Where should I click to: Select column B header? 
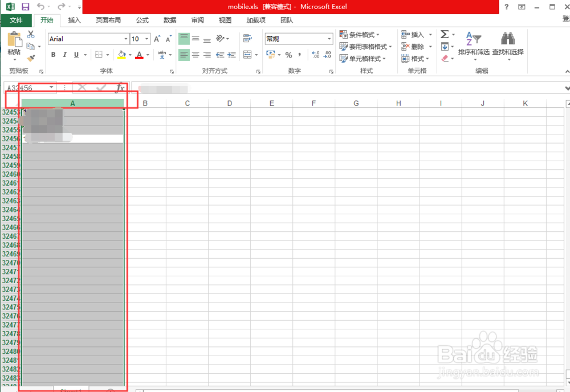click(x=145, y=104)
